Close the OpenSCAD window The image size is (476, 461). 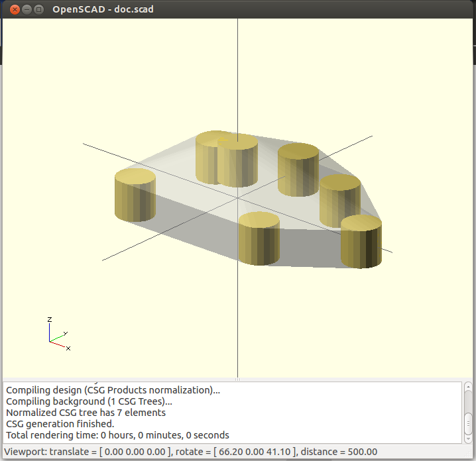(x=11, y=9)
